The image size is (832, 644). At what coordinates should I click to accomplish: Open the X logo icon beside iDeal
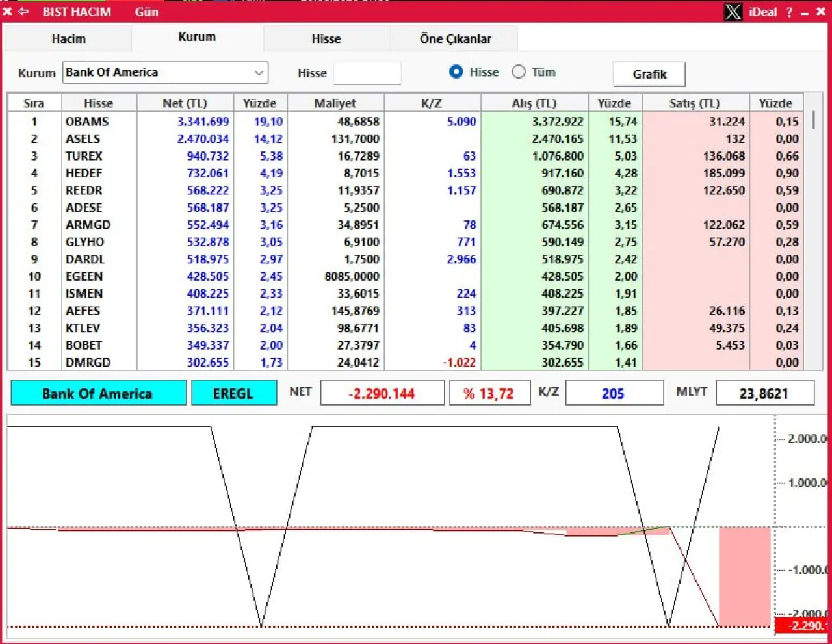(x=733, y=12)
